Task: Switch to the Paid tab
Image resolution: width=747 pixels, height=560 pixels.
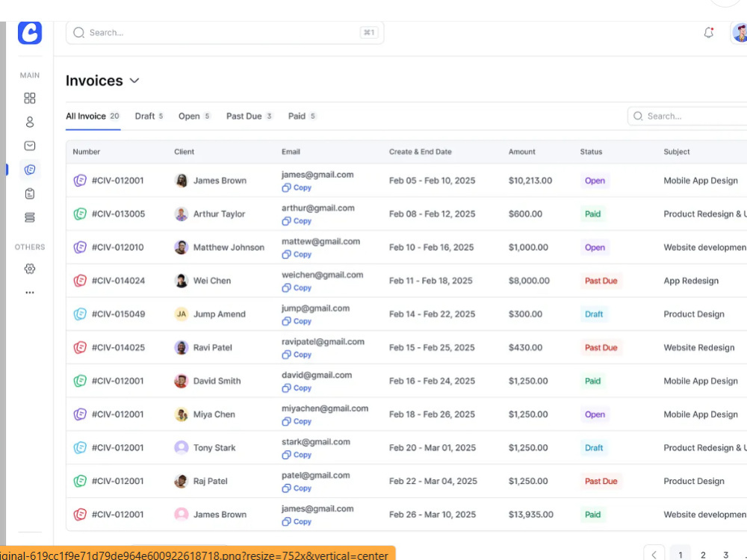Action: tap(302, 116)
